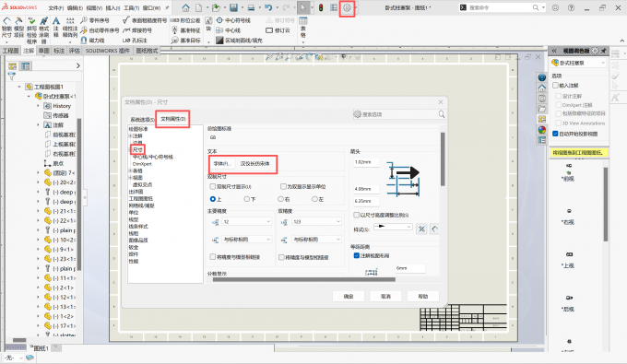Click the New document icon

pos(199,7)
